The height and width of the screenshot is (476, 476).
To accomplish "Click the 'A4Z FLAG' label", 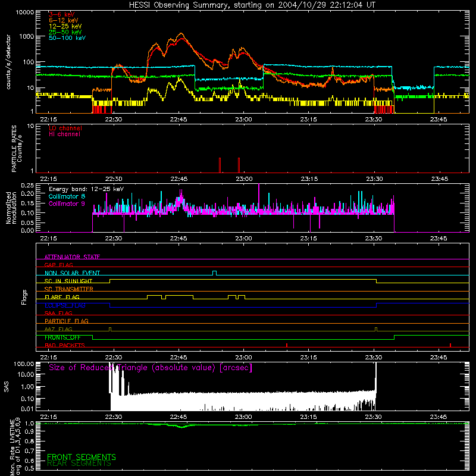I will (x=58, y=329).
